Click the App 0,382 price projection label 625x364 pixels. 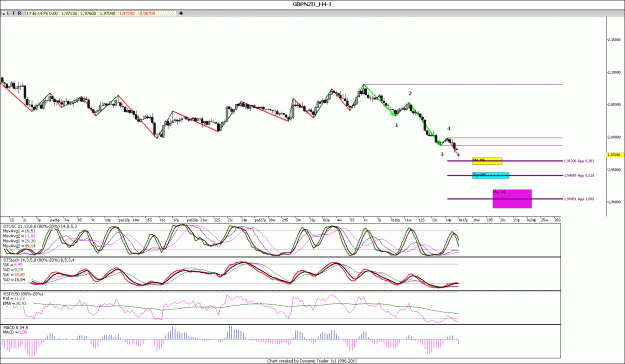pos(579,161)
